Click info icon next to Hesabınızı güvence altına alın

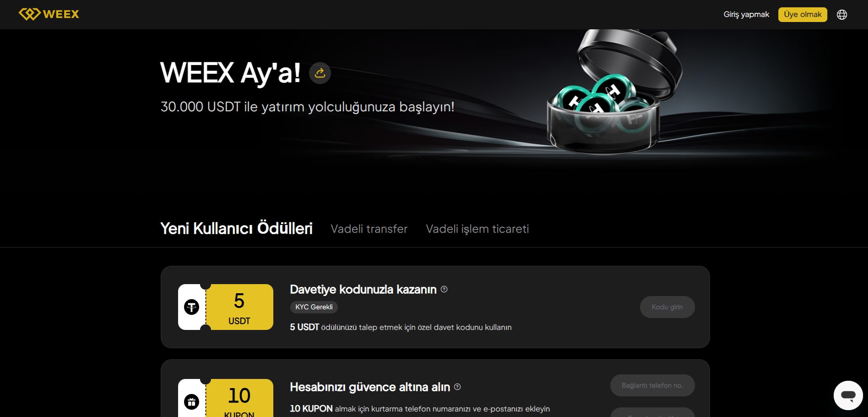click(457, 387)
